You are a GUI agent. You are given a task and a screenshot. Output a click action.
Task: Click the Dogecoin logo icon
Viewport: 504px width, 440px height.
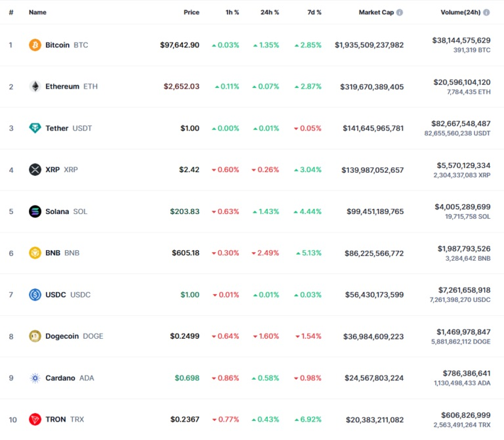35,336
